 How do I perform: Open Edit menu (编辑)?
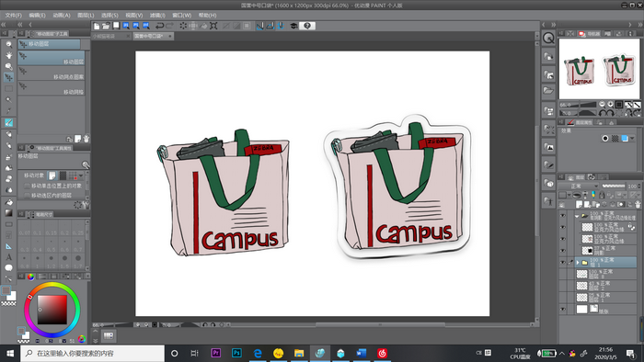pos(37,16)
